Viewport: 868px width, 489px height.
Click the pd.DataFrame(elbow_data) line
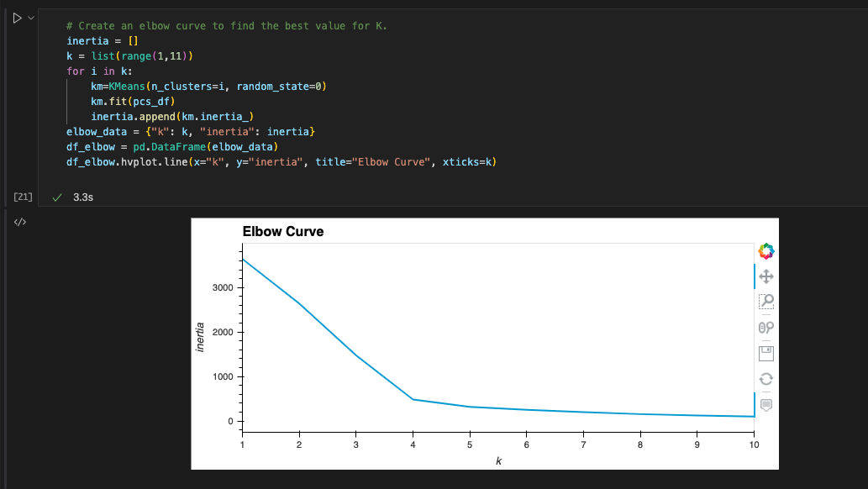(172, 147)
